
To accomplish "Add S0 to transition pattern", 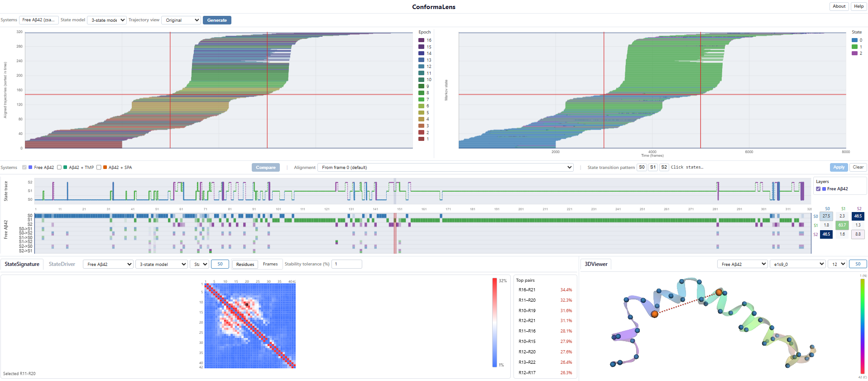I will [x=642, y=167].
